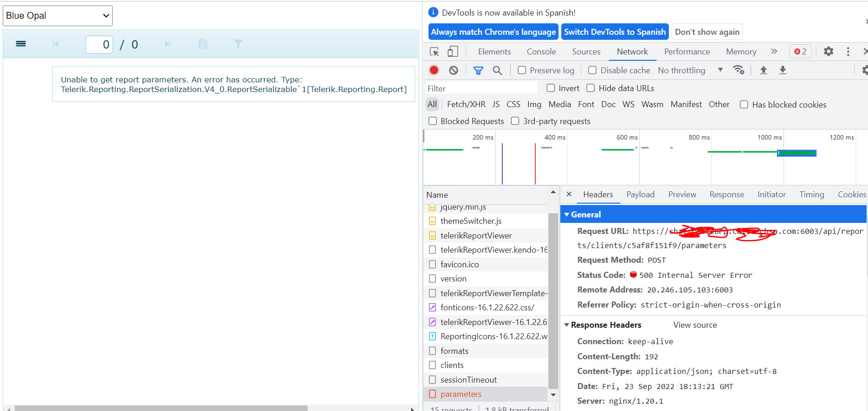
Task: Click the record network log button
Action: point(434,70)
